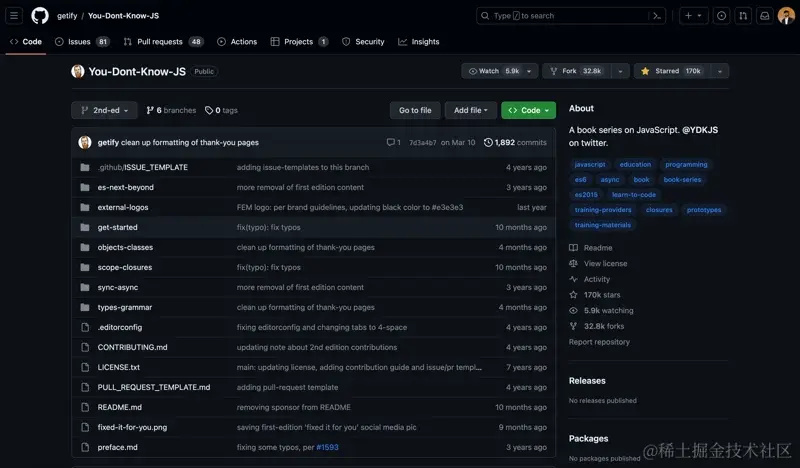Image resolution: width=800 pixels, height=468 pixels.
Task: Click the fork icon beside 32.8k forks
Action: (573, 326)
